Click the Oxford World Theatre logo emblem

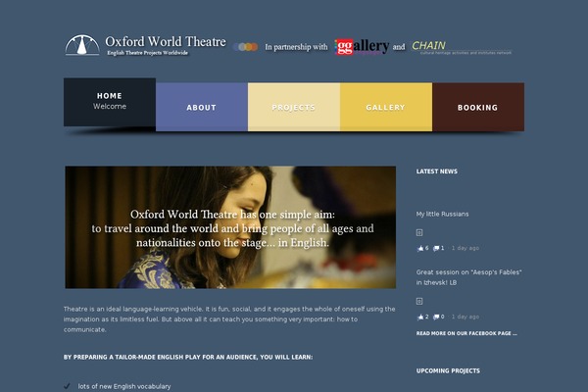82,45
